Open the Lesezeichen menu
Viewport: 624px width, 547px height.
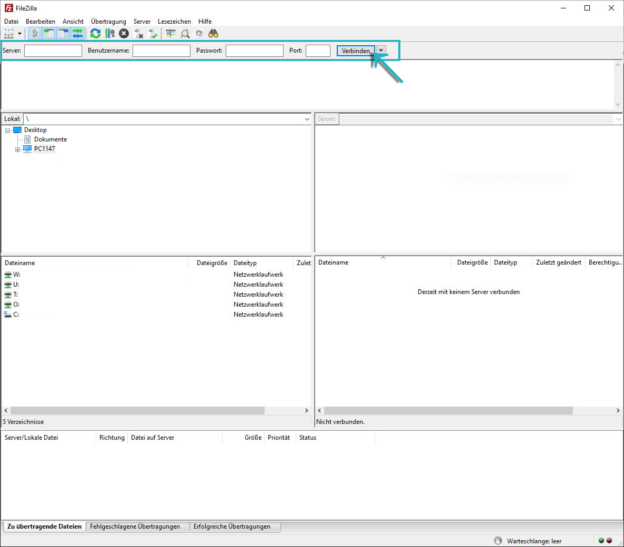pos(174,21)
